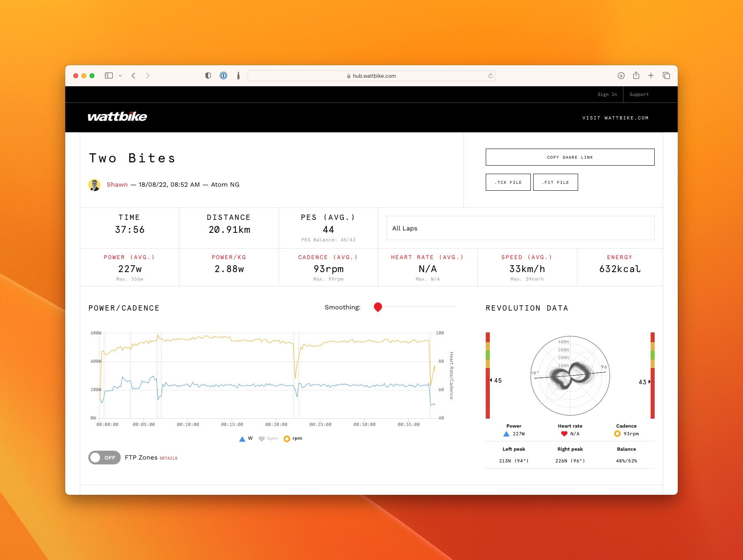Click the speed value 33km/h
Screen dimensions: 743x560
pos(527,269)
